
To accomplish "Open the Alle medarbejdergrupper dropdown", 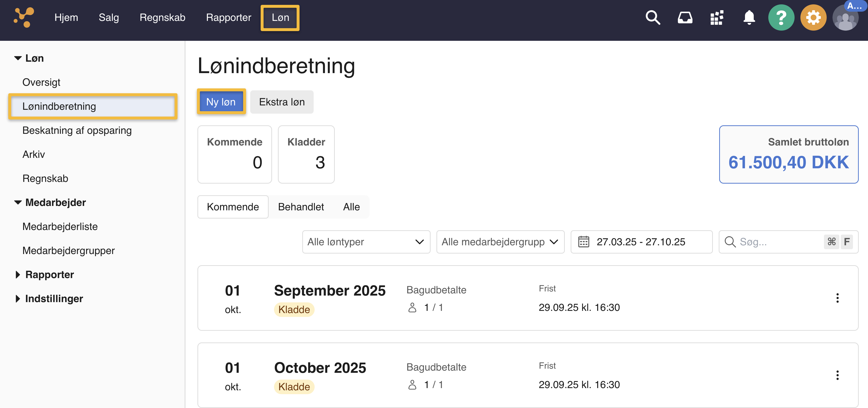I will 500,242.
